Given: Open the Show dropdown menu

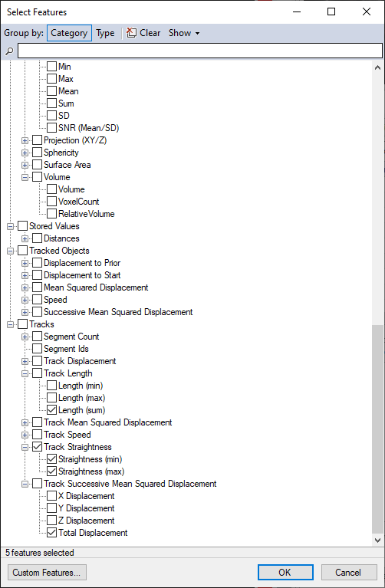Looking at the screenshot, I should pyautogui.click(x=184, y=33).
